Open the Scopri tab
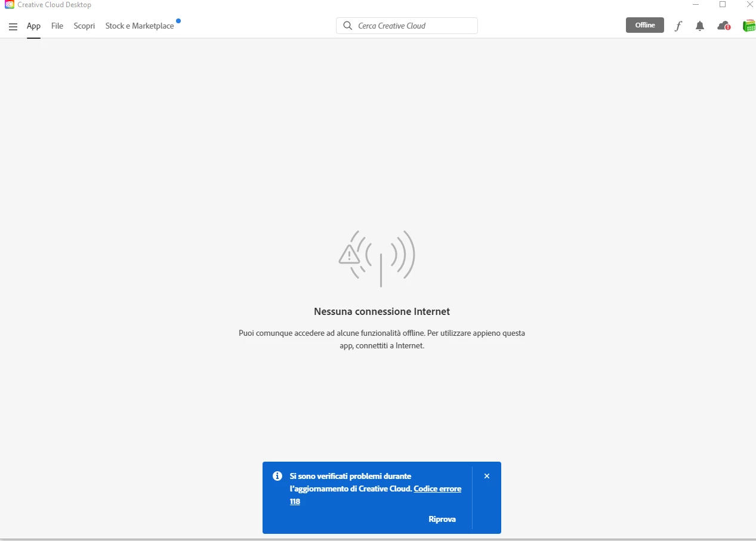Image resolution: width=756 pixels, height=541 pixels. pyautogui.click(x=84, y=26)
